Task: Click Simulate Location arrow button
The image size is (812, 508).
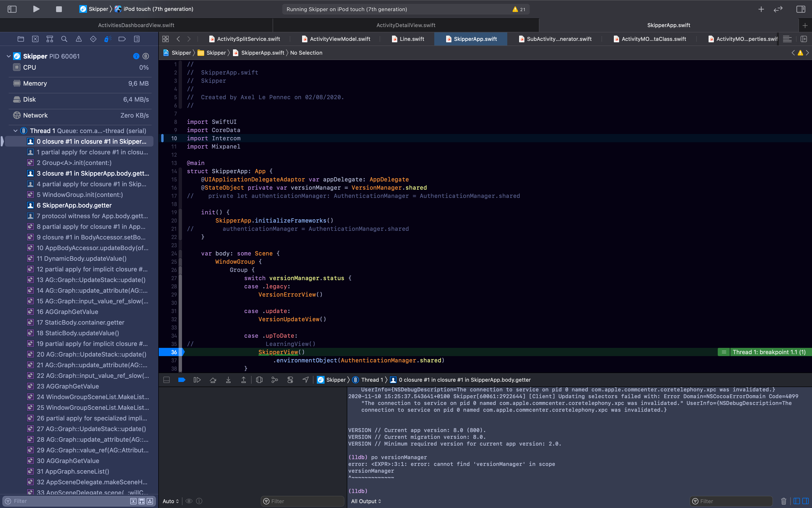Action: pos(306,380)
